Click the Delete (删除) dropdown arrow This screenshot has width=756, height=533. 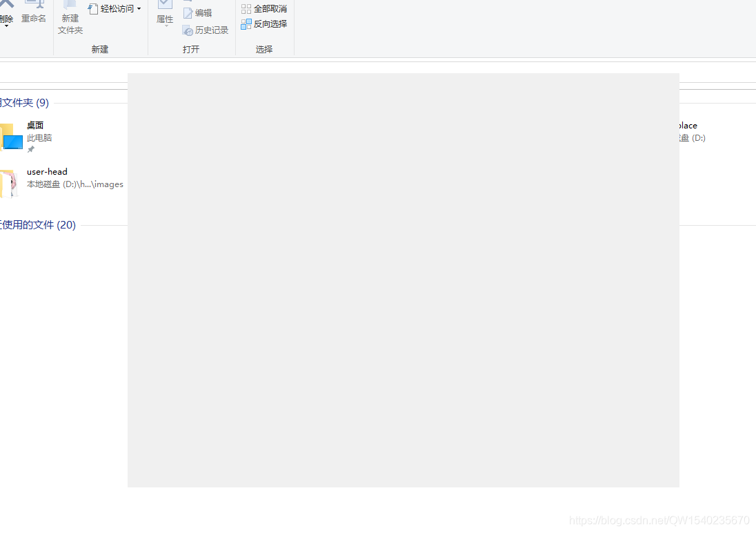(6, 26)
